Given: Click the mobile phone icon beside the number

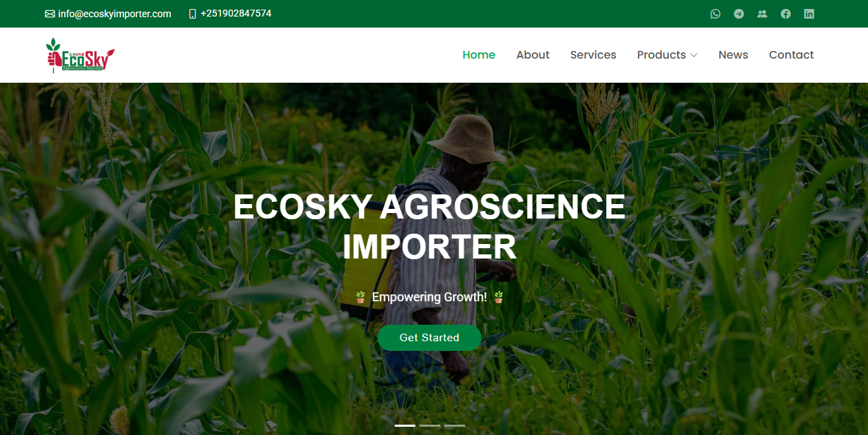Looking at the screenshot, I should point(193,14).
